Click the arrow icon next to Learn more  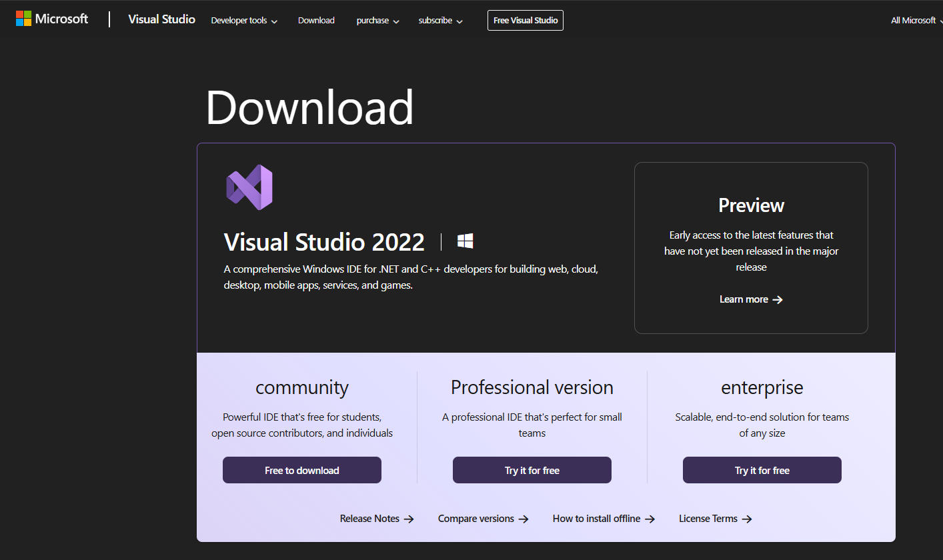[x=778, y=299]
